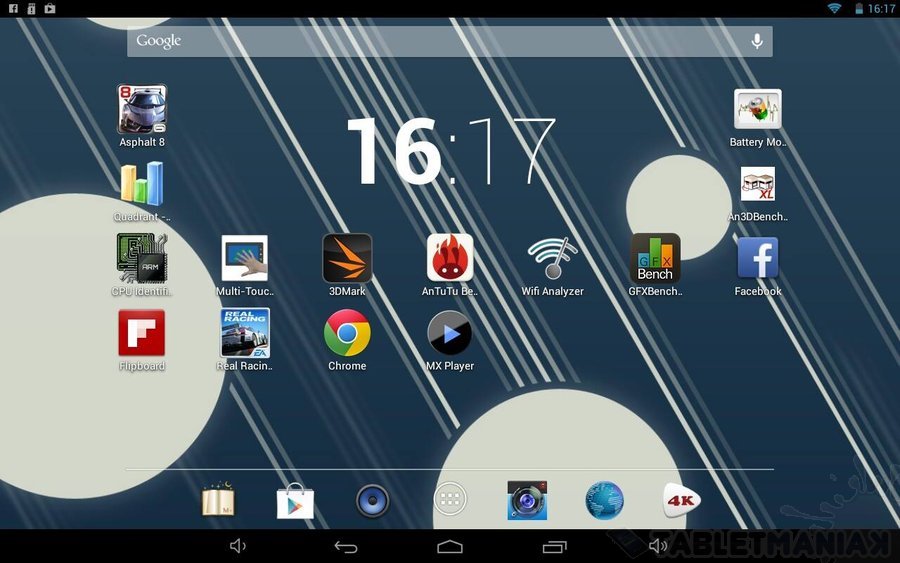Launch the Multi-Touch tester app
Screen dimensions: 900x563
(x=245, y=258)
